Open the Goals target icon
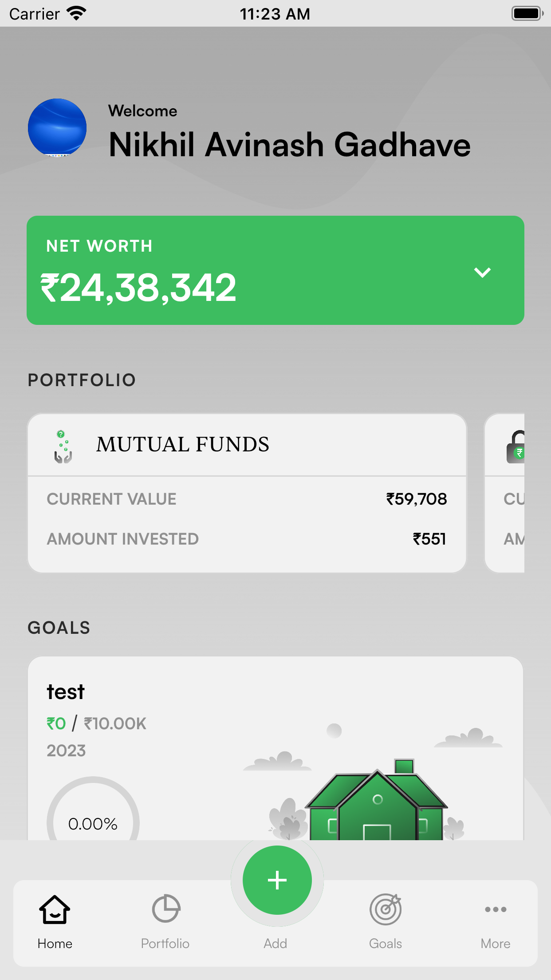Screen dimensions: 551x980 point(386,909)
